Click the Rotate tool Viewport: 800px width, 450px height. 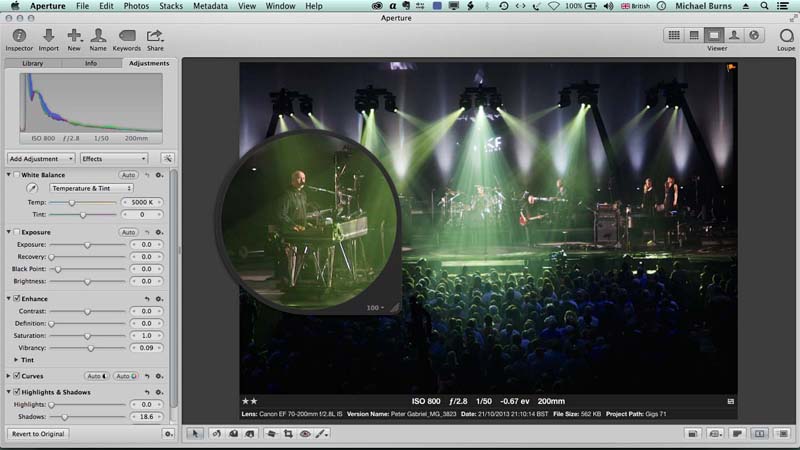click(216, 434)
